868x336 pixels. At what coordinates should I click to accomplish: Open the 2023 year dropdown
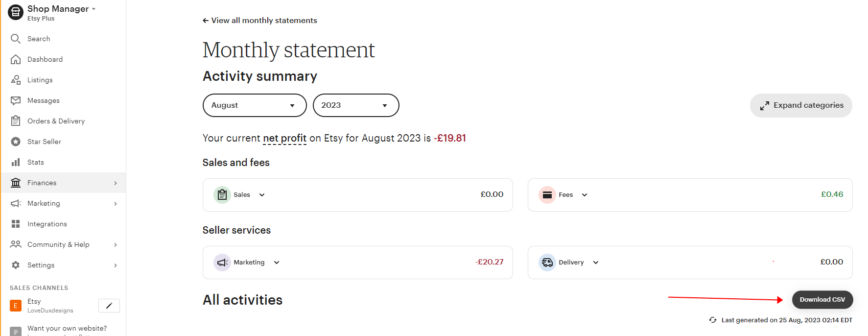(356, 105)
